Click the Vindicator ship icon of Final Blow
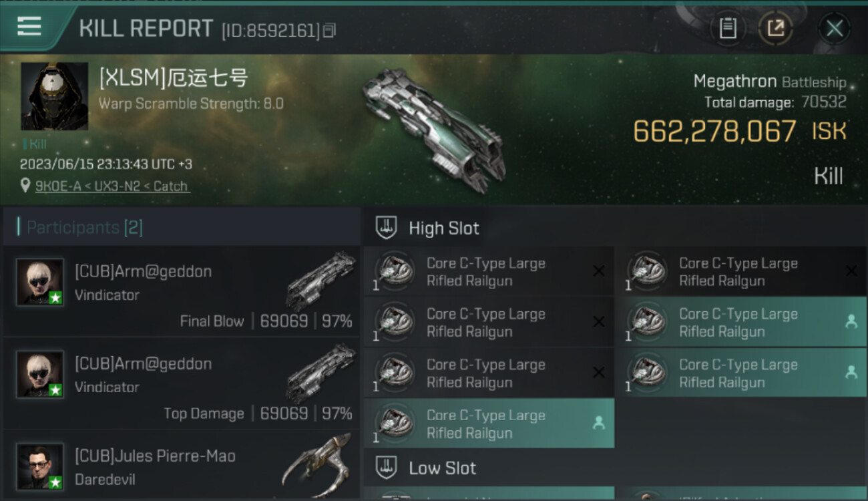 pos(321,281)
